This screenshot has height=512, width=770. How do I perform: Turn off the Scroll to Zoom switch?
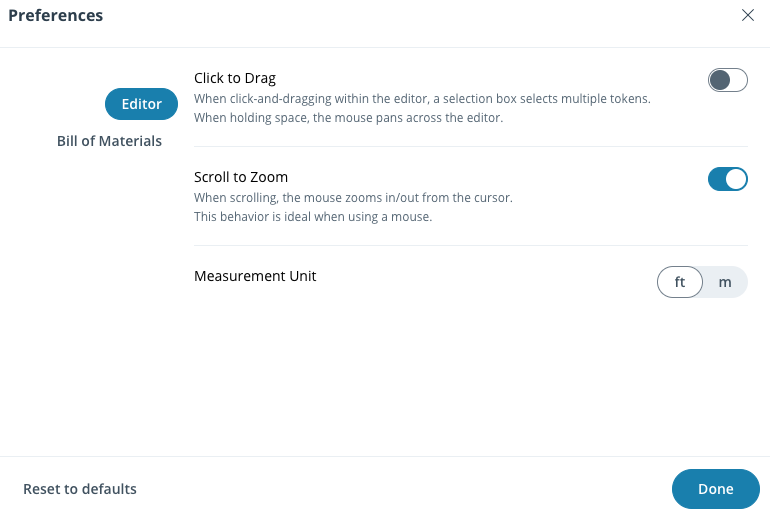[727, 179]
